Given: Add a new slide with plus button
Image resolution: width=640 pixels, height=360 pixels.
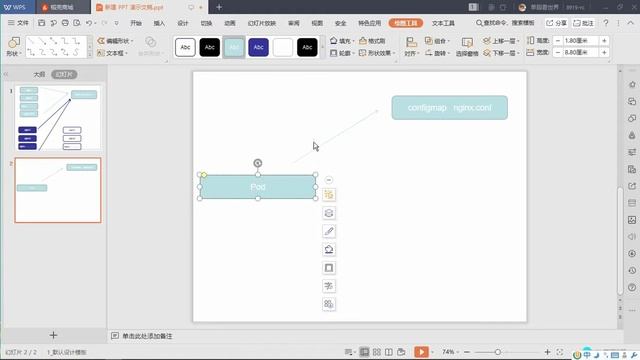Looking at the screenshot, I should 53,335.
